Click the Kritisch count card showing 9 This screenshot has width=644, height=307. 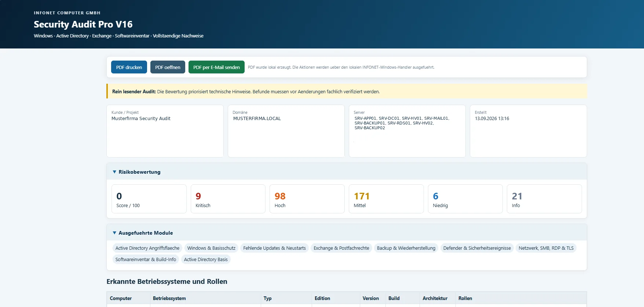(228, 199)
